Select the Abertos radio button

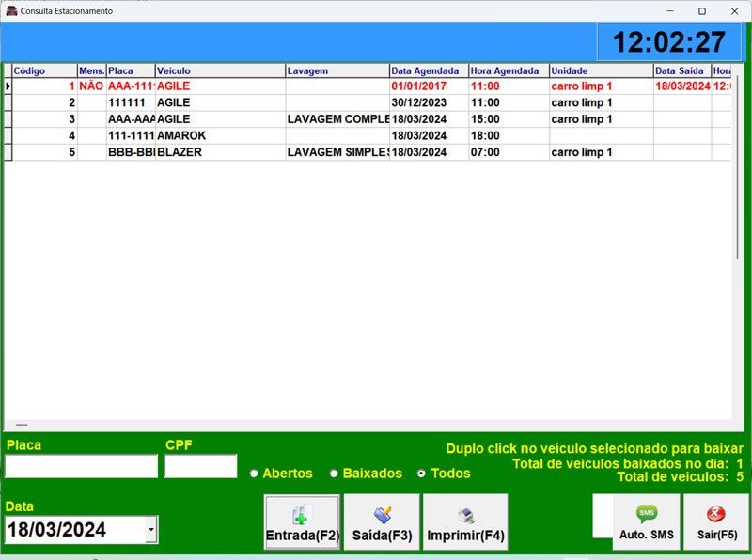[x=254, y=474]
